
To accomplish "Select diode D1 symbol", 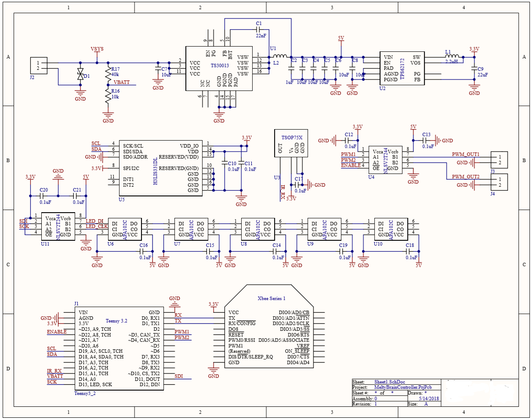I will (x=80, y=74).
